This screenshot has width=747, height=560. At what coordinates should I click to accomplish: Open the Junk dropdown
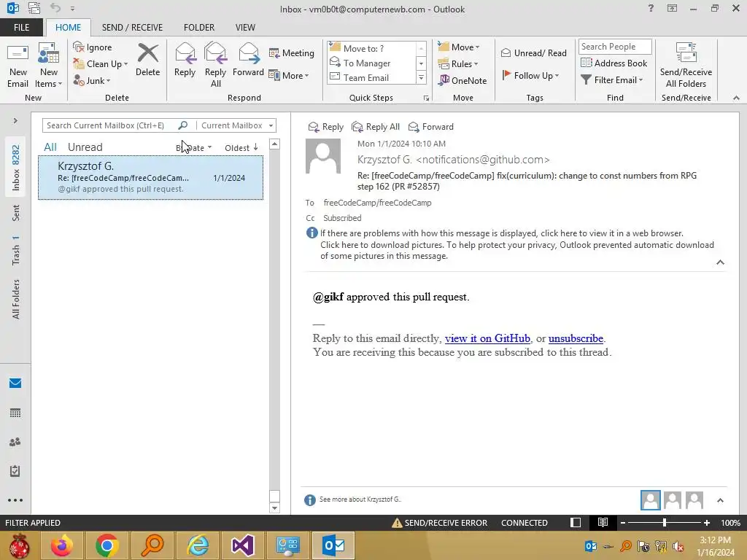tap(92, 80)
